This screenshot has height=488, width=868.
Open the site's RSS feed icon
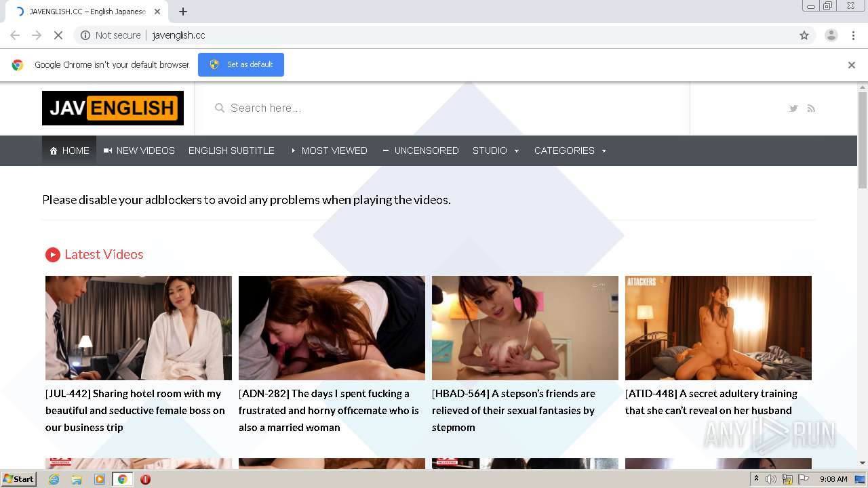point(811,108)
